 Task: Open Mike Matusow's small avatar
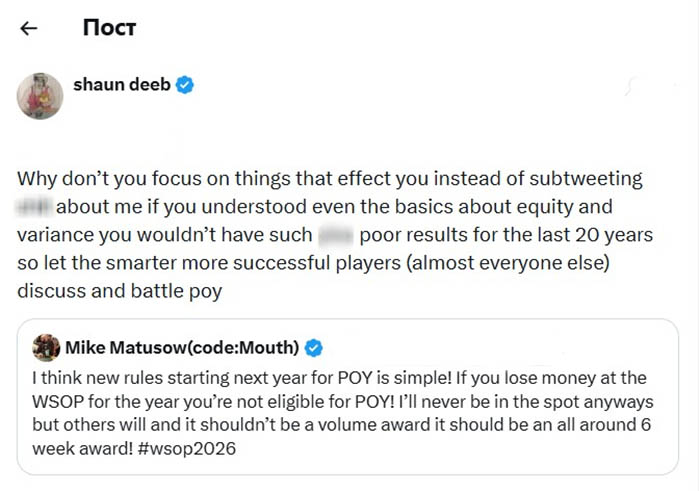(46, 347)
